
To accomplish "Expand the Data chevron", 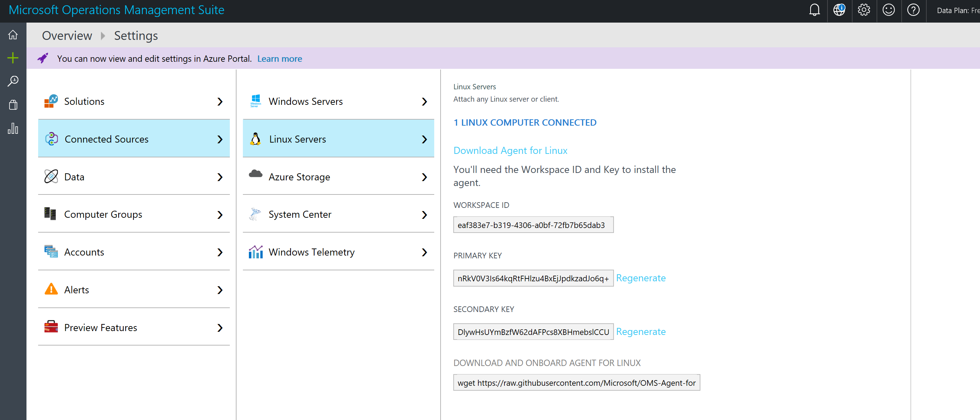I will pos(220,177).
